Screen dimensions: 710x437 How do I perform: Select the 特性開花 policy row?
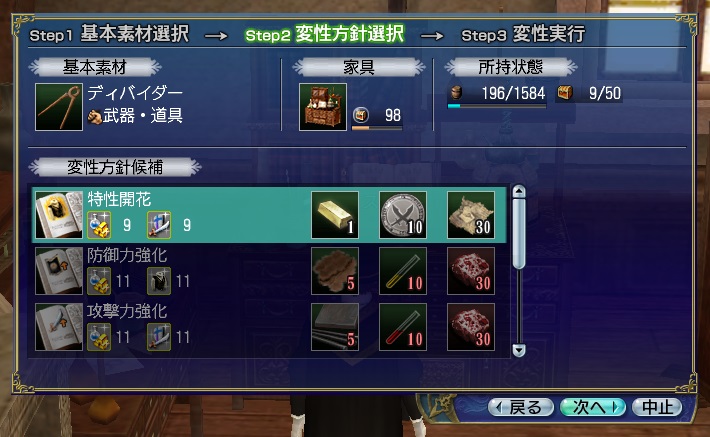pyautogui.click(x=269, y=215)
